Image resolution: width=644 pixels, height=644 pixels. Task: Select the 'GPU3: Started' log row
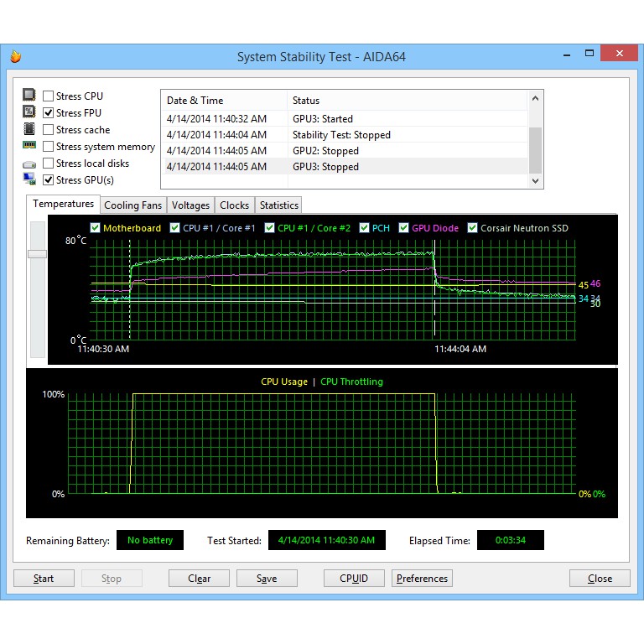(x=344, y=119)
